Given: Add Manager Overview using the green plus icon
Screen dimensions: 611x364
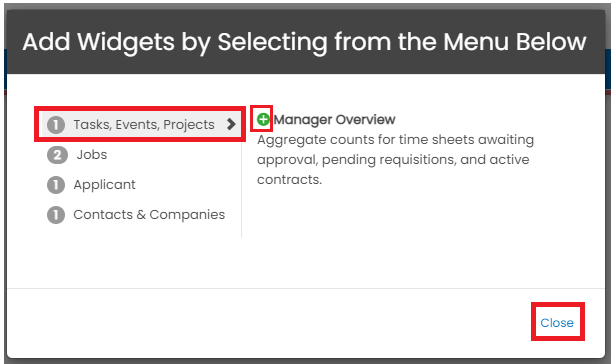Looking at the screenshot, I should click(x=263, y=119).
